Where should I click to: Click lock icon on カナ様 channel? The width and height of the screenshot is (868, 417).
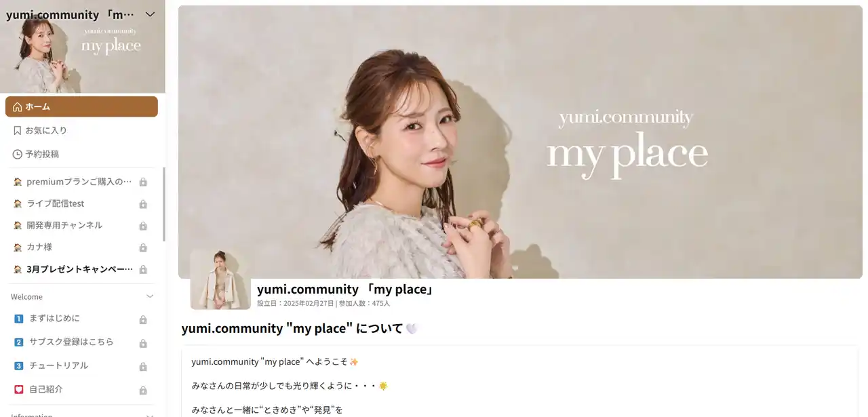coord(143,247)
